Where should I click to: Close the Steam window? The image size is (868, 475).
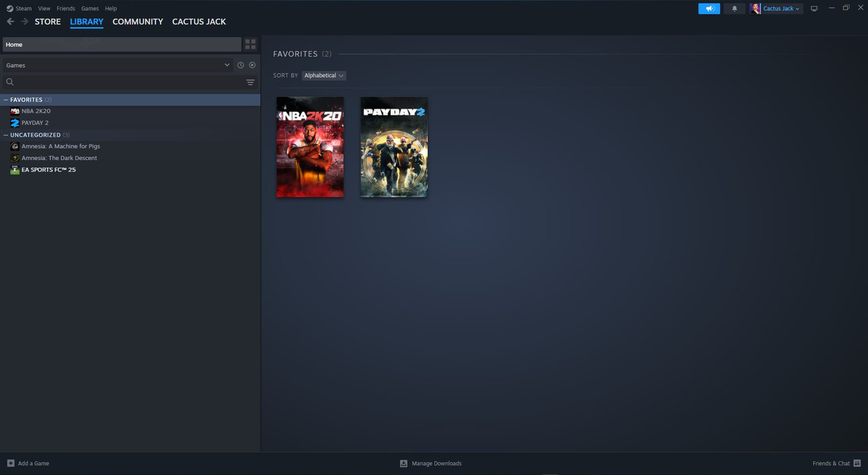point(861,8)
